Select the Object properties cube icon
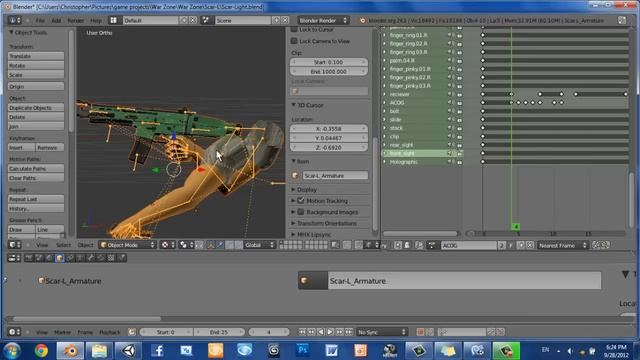 (60, 258)
